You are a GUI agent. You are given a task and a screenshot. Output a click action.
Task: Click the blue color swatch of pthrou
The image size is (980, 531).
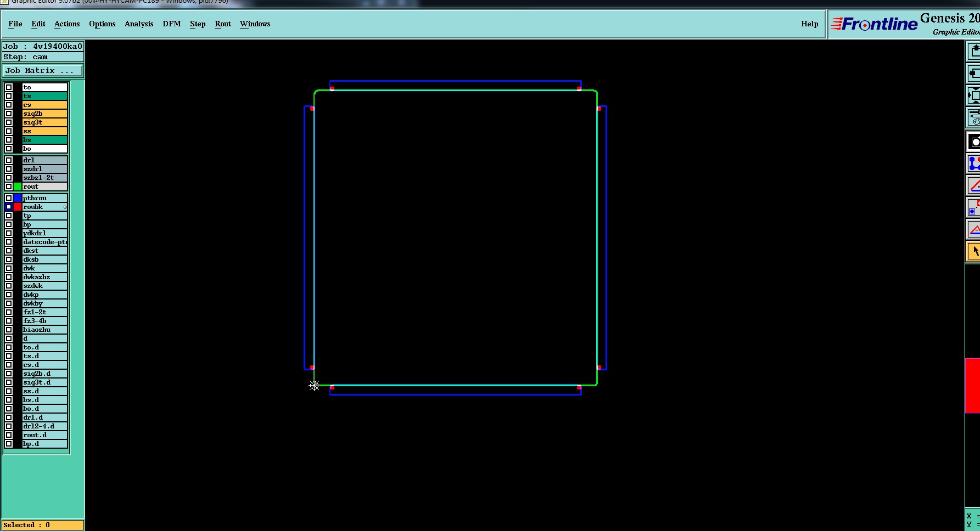(x=18, y=198)
